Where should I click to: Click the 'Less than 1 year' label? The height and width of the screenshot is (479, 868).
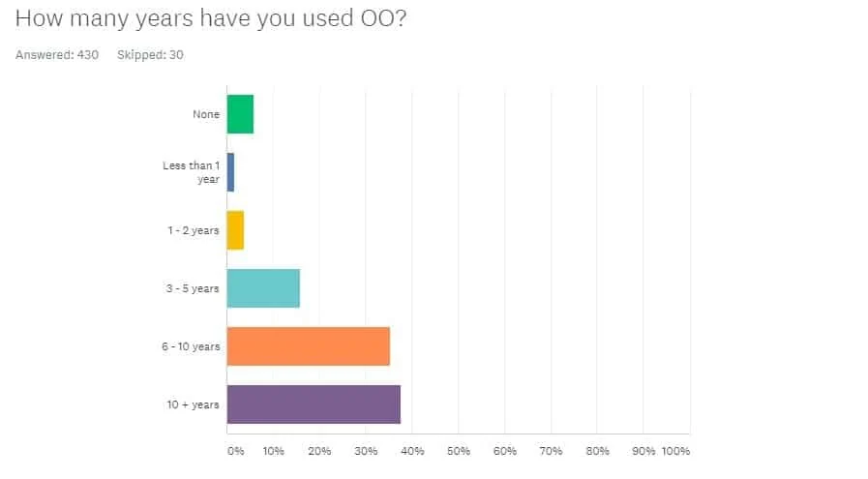191,172
